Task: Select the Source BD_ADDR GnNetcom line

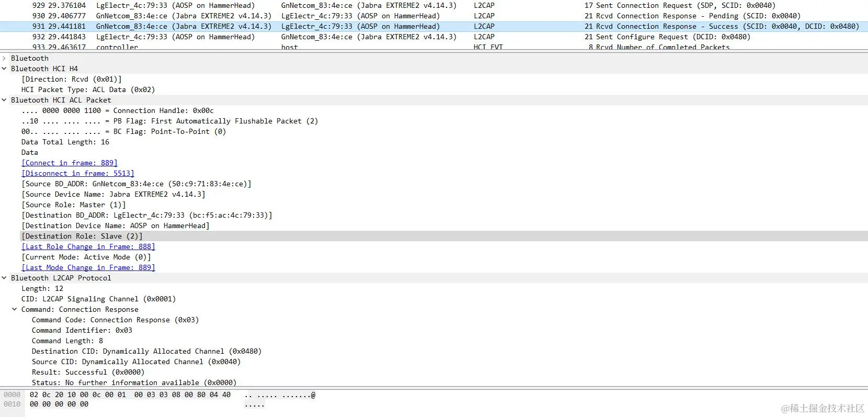Action: pos(136,184)
